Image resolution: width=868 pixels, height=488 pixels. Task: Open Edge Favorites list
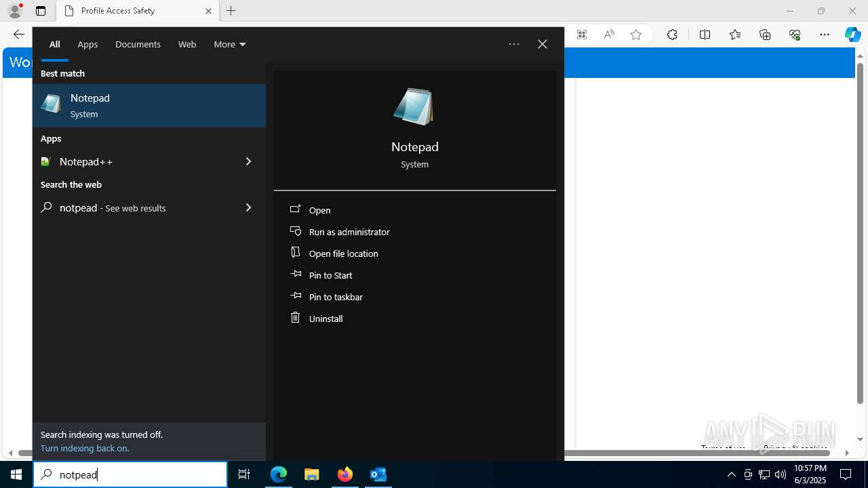coord(735,35)
